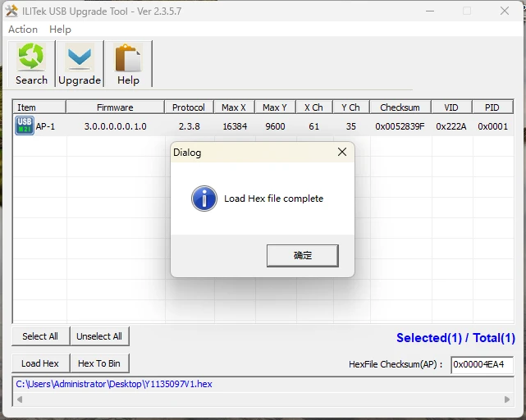This screenshot has width=526, height=420.
Task: Click the PID column header
Action: (x=492, y=107)
